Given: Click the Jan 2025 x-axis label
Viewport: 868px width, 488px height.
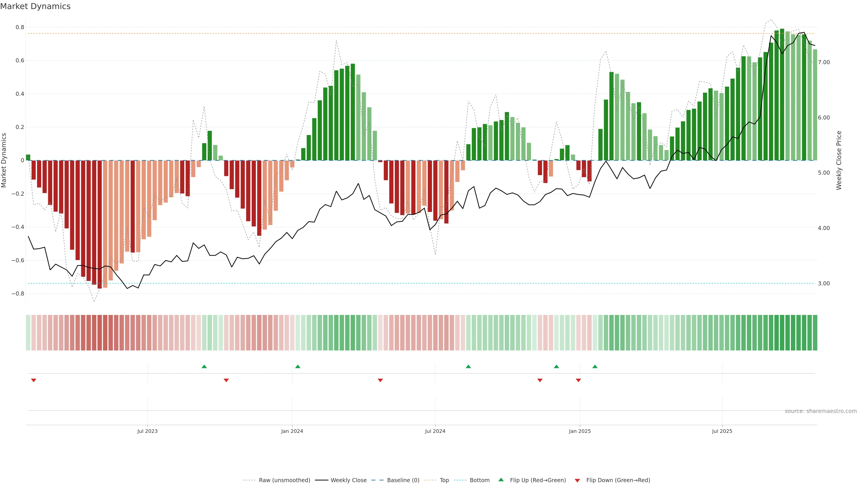Looking at the screenshot, I should click(x=580, y=431).
